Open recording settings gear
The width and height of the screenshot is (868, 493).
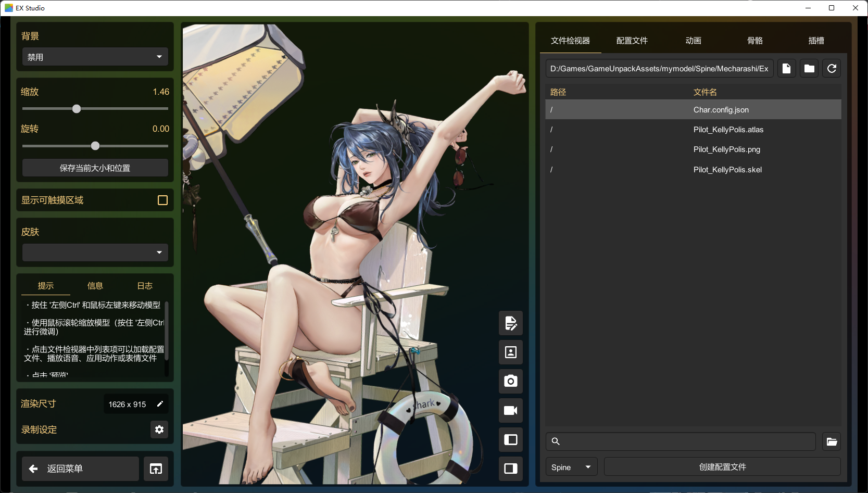point(159,429)
